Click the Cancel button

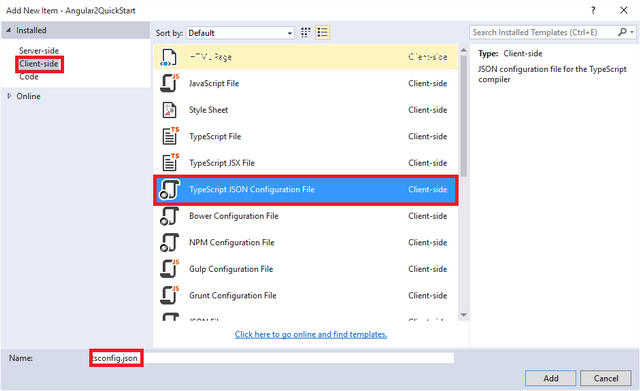(x=606, y=378)
